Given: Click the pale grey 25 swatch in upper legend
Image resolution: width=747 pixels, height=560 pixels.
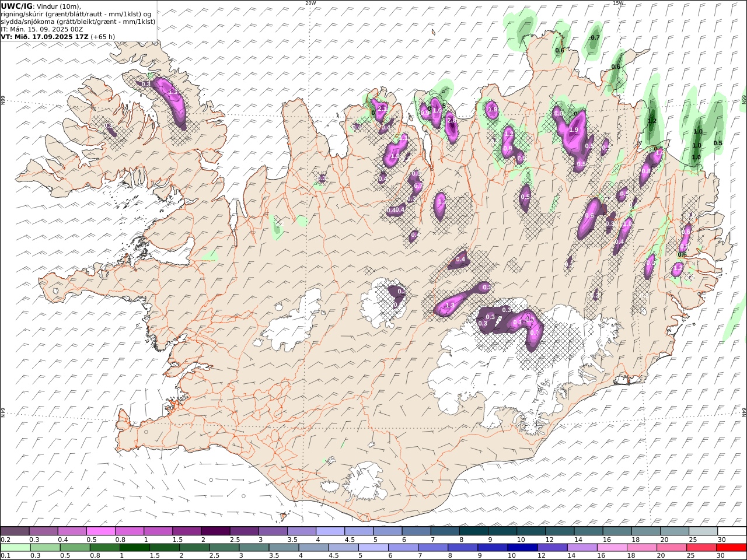Looking at the screenshot, I should click(703, 531).
